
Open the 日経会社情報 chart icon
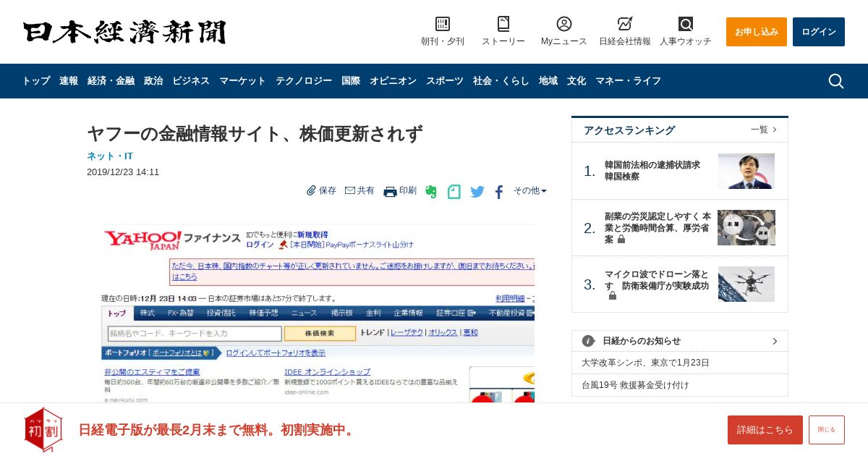[x=625, y=24]
